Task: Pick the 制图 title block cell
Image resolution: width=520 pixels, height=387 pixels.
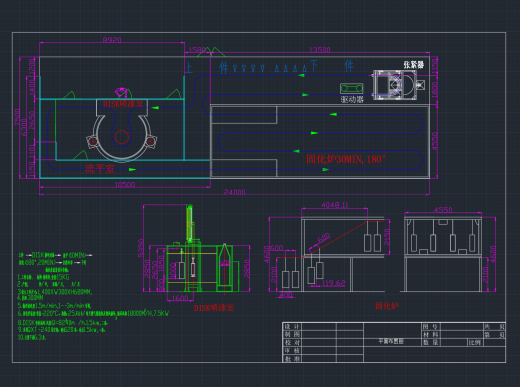Action: pyautogui.click(x=292, y=334)
